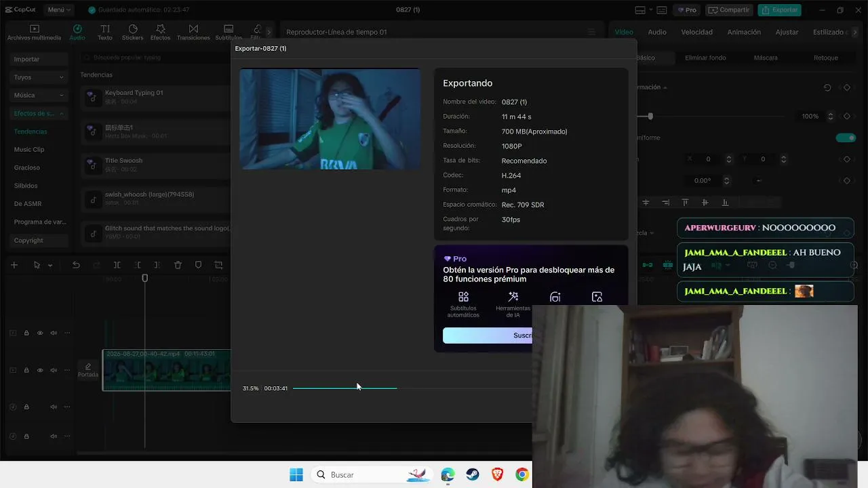Screen dimensions: 868x488
Task: Click the Herramientas de IA icon
Action: (x=513, y=297)
